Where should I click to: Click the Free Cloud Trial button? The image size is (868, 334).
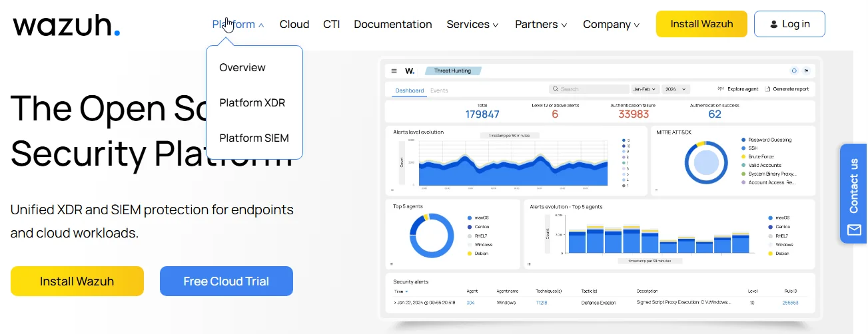pyautogui.click(x=226, y=281)
